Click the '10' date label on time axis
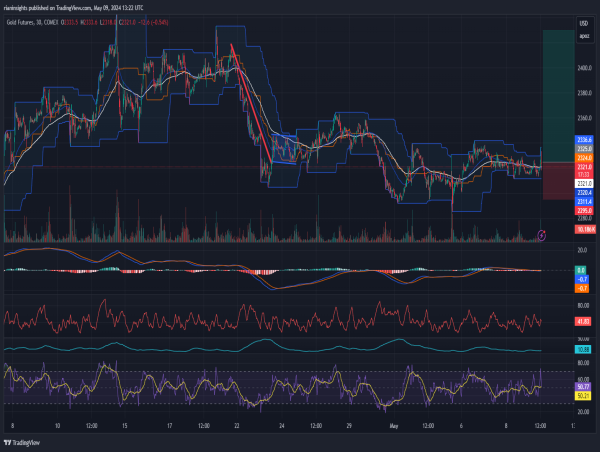The image size is (600, 452). pyautogui.click(x=57, y=426)
